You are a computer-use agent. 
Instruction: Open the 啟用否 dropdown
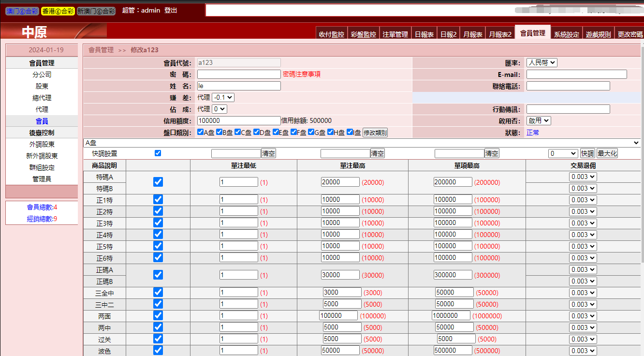pos(538,120)
